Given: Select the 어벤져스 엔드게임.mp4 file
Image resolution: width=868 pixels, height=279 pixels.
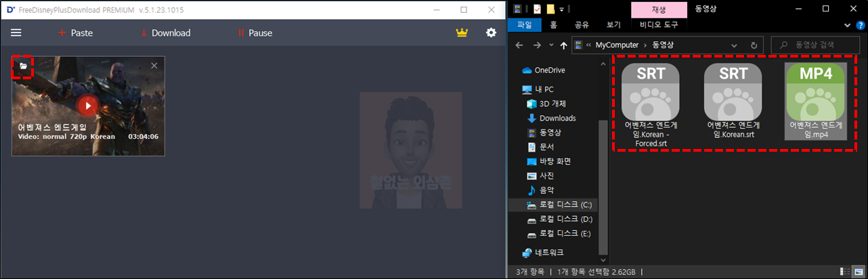Looking at the screenshot, I should click(816, 101).
